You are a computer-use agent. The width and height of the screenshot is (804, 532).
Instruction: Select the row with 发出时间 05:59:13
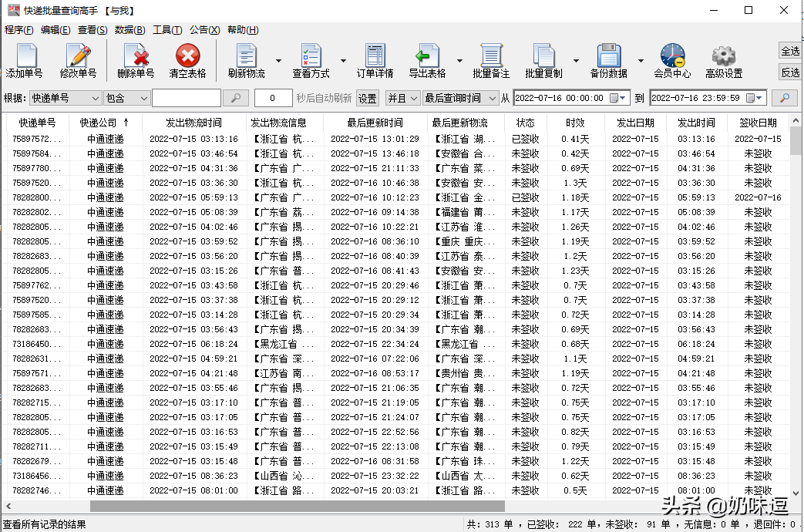click(398, 197)
